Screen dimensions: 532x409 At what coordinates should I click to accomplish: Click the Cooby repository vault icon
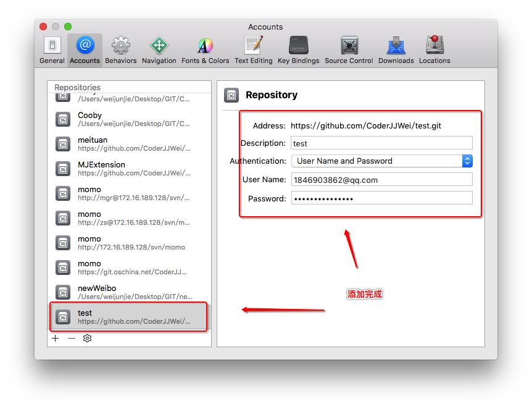(x=63, y=120)
